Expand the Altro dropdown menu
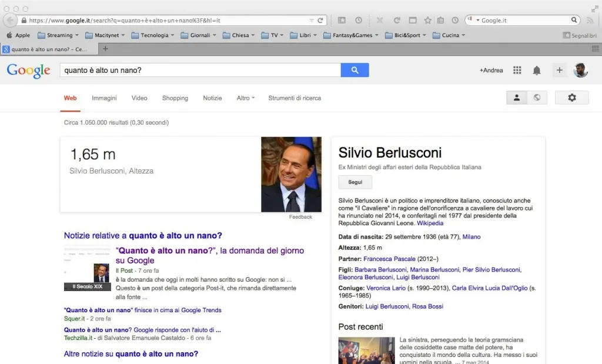This screenshot has width=602, height=364. 246,98
